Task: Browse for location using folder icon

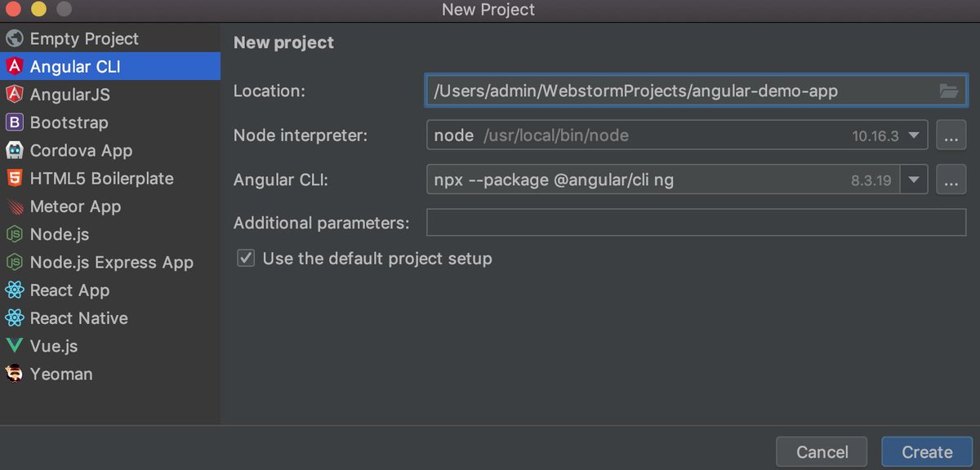Action: click(x=948, y=91)
